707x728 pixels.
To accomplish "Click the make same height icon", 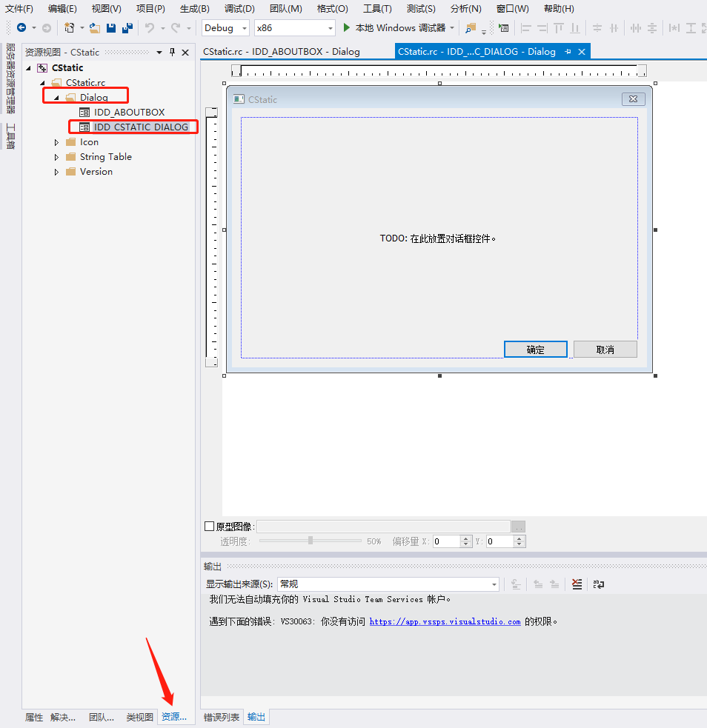I will (691, 28).
